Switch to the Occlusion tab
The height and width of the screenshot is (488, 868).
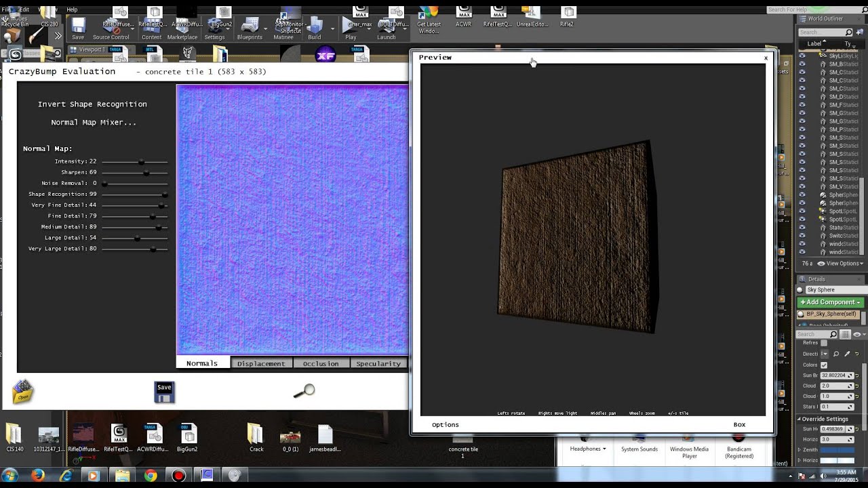[x=320, y=363]
